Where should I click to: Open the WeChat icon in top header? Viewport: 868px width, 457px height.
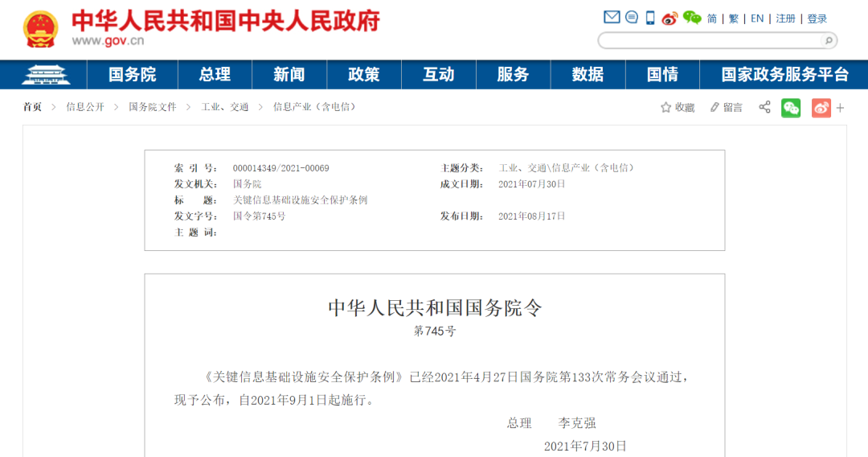click(692, 18)
